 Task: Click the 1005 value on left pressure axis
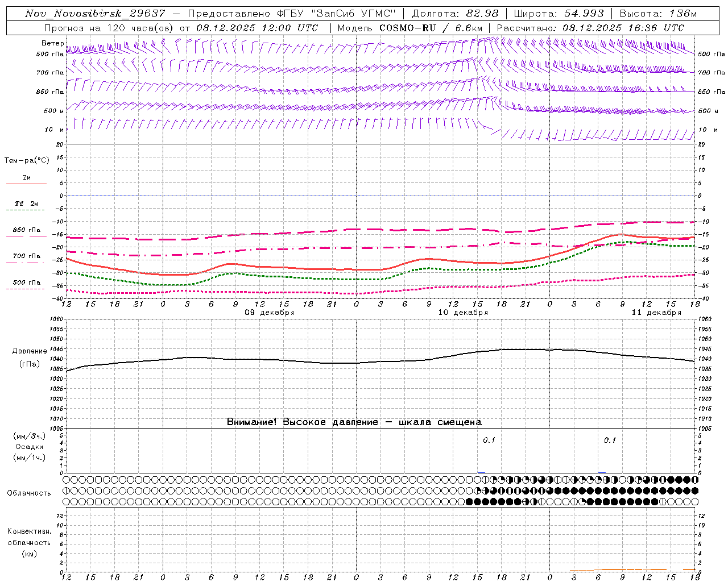[57, 428]
